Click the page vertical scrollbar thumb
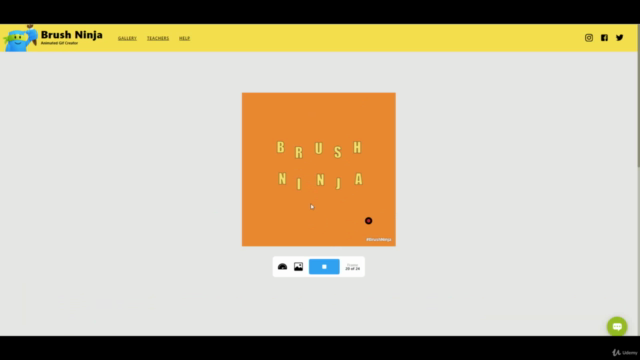Viewport: 640px width, 360px height. pos(638,96)
